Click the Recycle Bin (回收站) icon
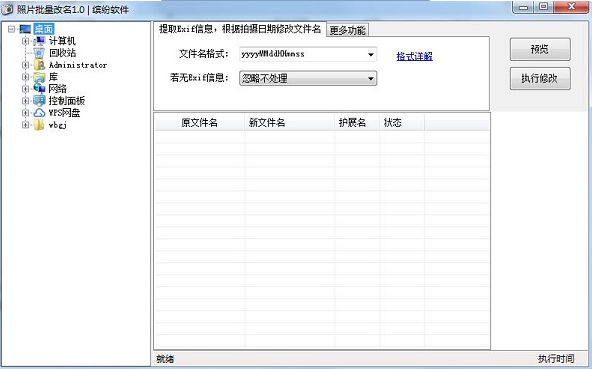This screenshot has height=369, width=592. 39,53
